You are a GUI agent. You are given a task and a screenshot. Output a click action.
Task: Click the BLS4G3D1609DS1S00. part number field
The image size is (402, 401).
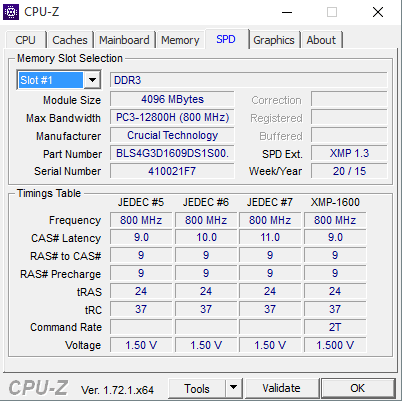[172, 153]
